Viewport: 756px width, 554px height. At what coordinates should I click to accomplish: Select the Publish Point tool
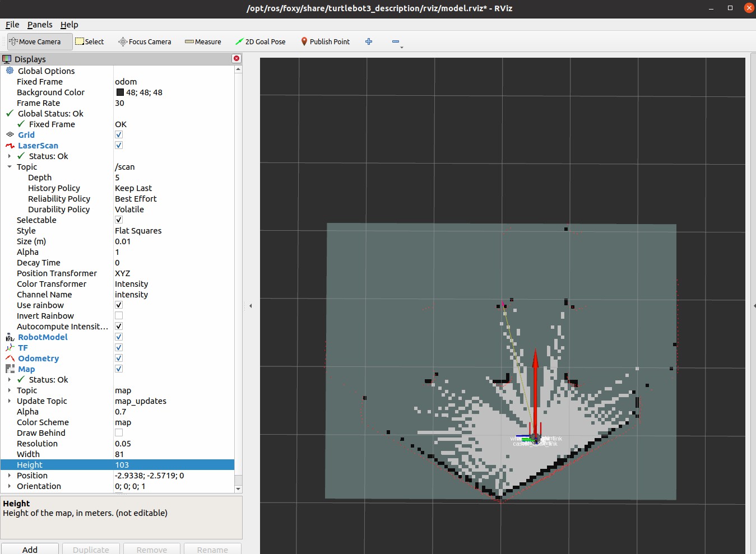325,41
